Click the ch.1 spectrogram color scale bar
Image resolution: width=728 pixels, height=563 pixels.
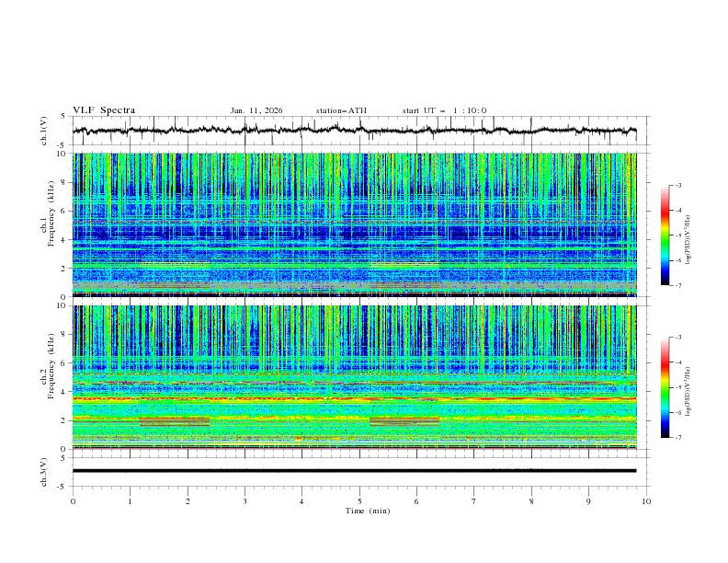(x=665, y=235)
